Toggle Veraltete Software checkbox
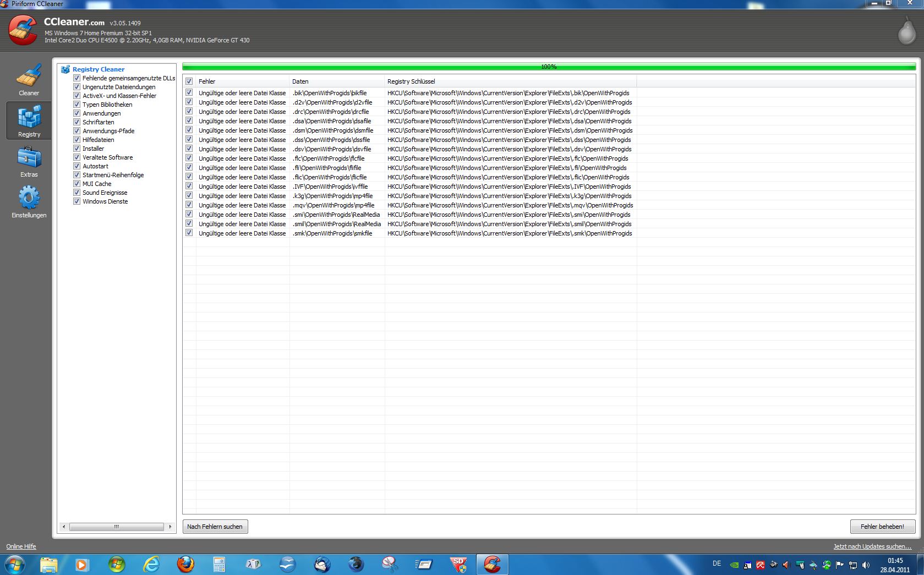 point(77,157)
